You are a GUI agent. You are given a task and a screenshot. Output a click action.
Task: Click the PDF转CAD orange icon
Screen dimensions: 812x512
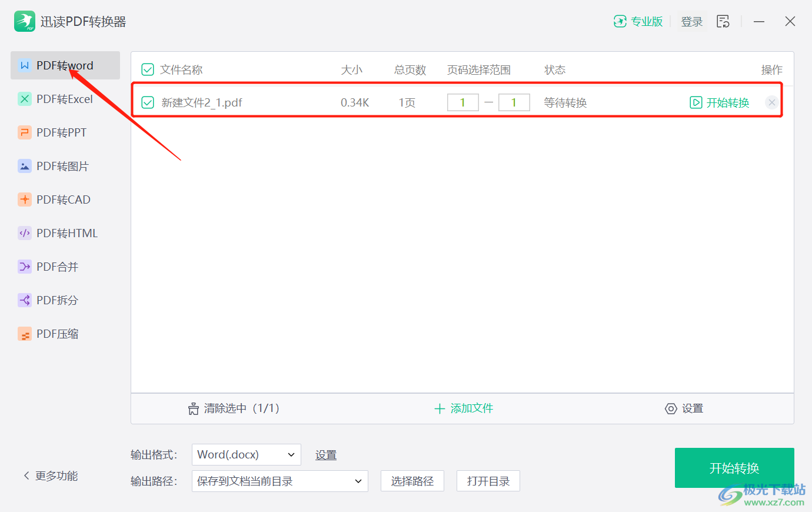click(25, 200)
